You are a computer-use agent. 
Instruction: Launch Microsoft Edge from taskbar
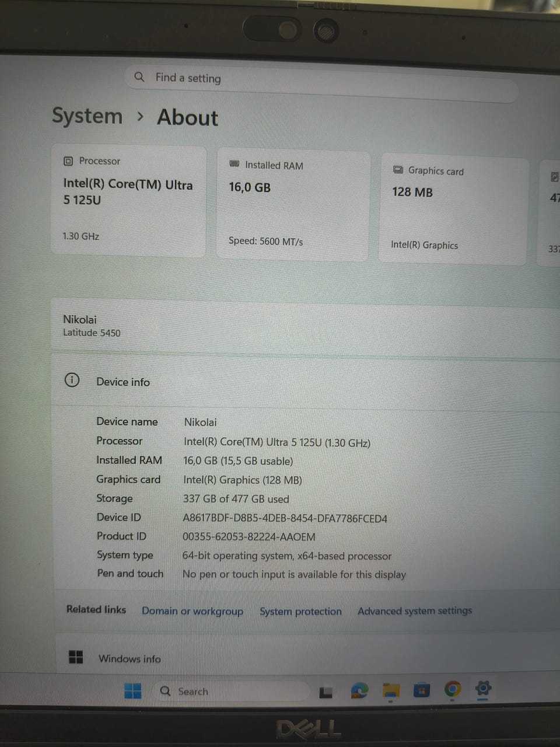(359, 691)
